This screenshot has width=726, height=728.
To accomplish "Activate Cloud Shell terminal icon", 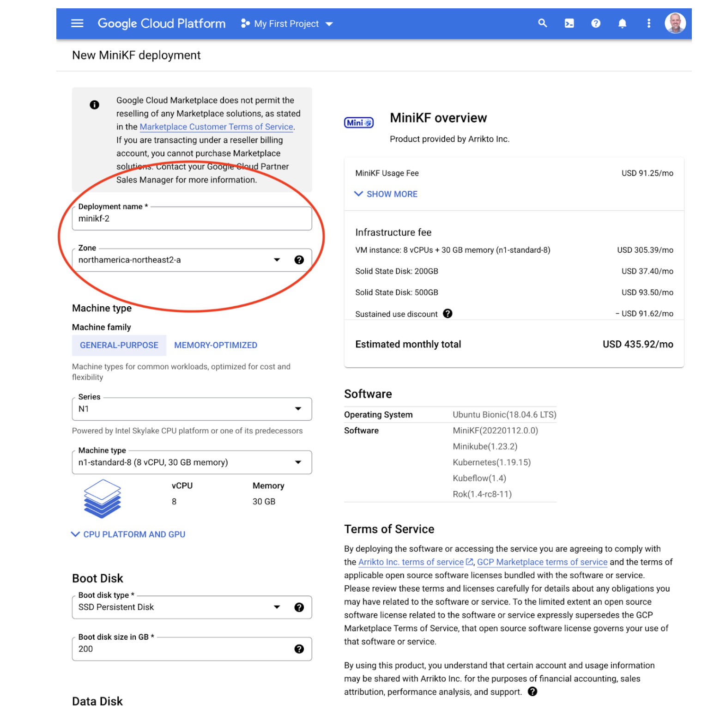I will (x=569, y=24).
